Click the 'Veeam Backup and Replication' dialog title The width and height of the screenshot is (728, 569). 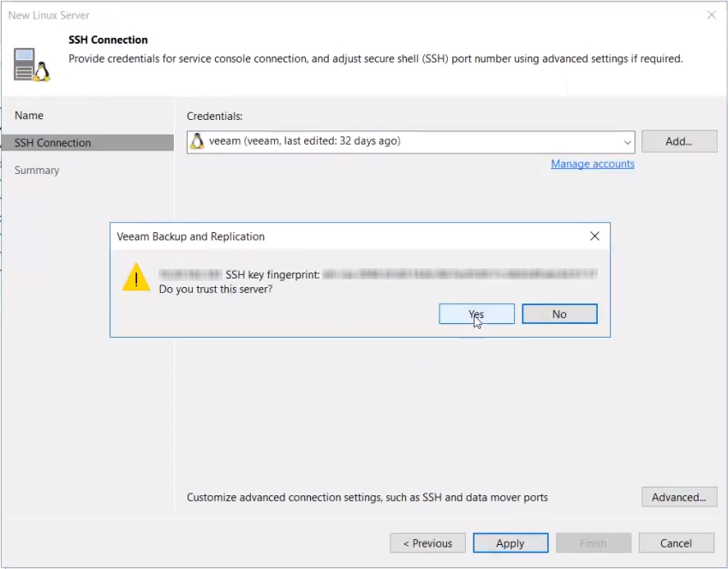tap(191, 237)
